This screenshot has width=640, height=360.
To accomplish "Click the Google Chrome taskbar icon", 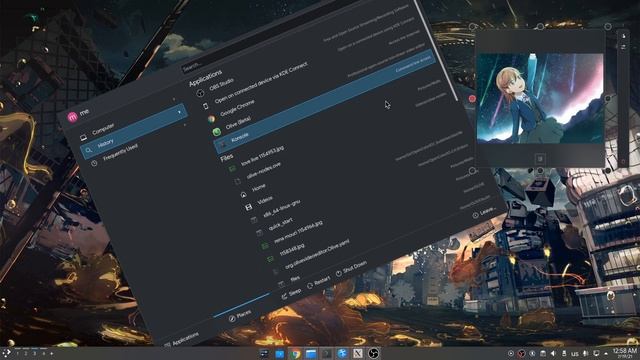I will pos(295,353).
